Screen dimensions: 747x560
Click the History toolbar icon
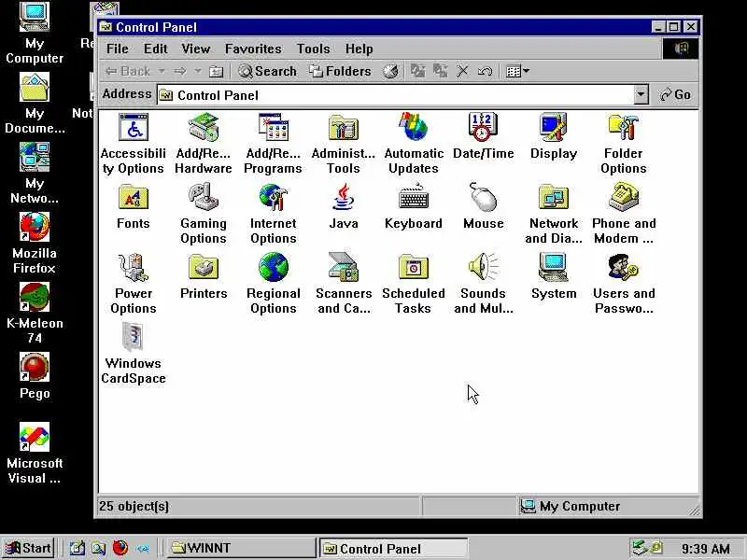coord(391,72)
